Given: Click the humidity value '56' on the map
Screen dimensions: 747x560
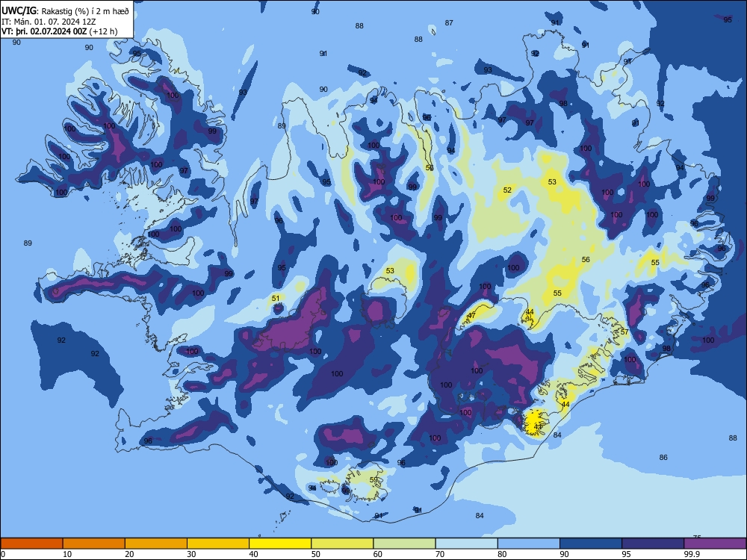Looking at the screenshot, I should point(586,260).
